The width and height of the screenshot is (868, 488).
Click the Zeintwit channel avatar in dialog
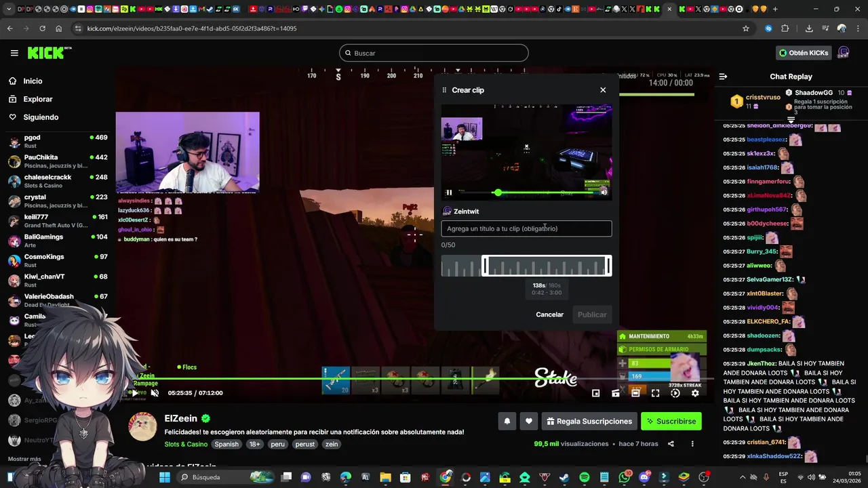(447, 211)
